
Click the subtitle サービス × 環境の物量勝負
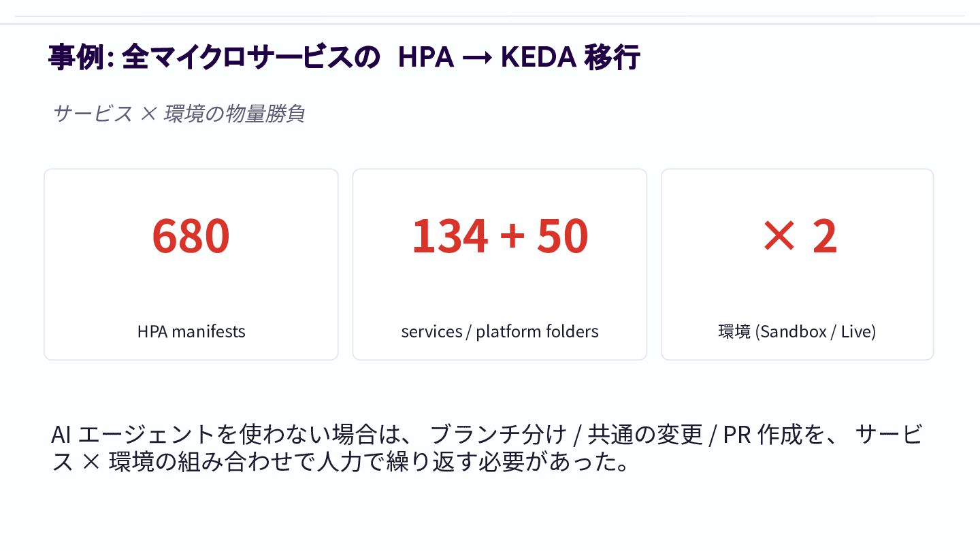pos(178,114)
